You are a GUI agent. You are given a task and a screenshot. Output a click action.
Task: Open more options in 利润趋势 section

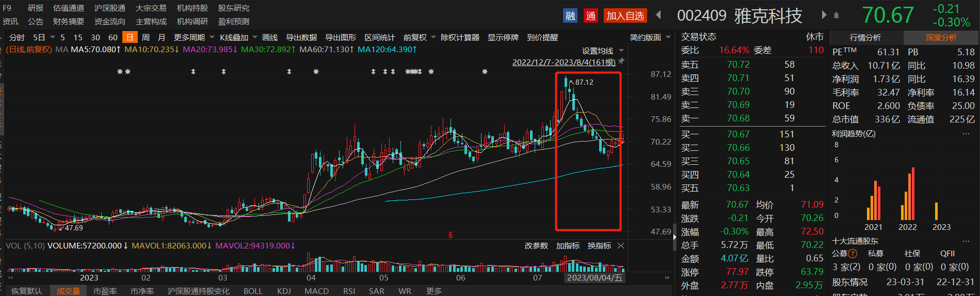click(x=966, y=134)
